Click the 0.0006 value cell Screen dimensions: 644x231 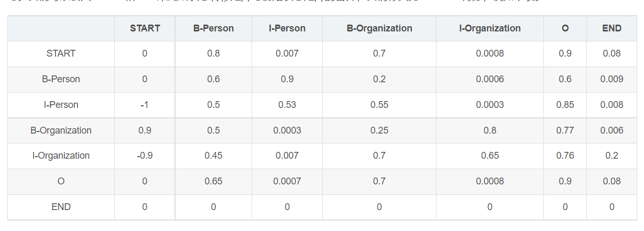(x=490, y=79)
